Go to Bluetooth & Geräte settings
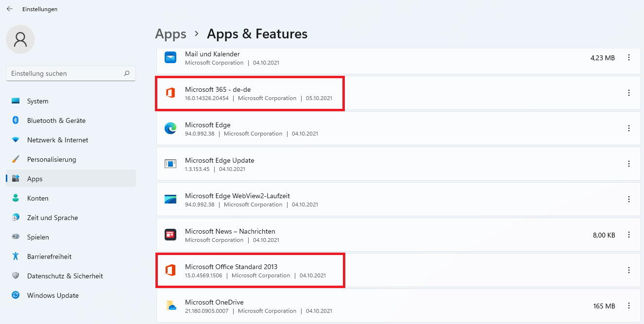This screenshot has height=324, width=644. [x=56, y=120]
